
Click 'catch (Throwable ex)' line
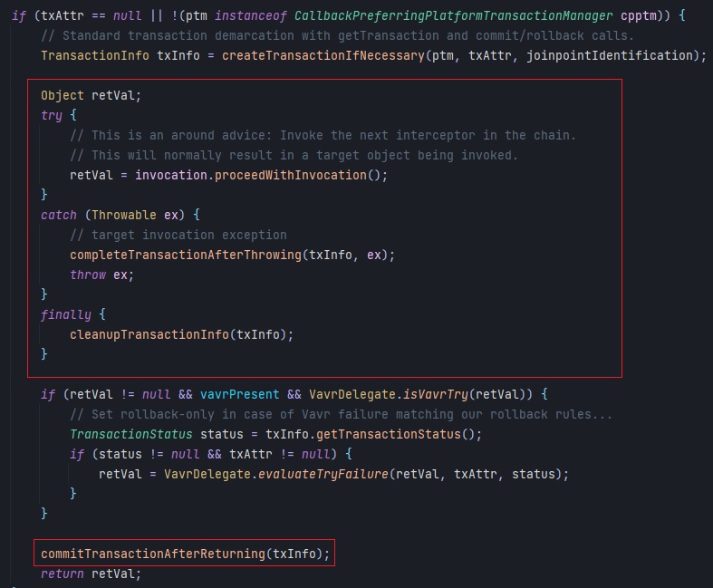pyautogui.click(x=120, y=215)
